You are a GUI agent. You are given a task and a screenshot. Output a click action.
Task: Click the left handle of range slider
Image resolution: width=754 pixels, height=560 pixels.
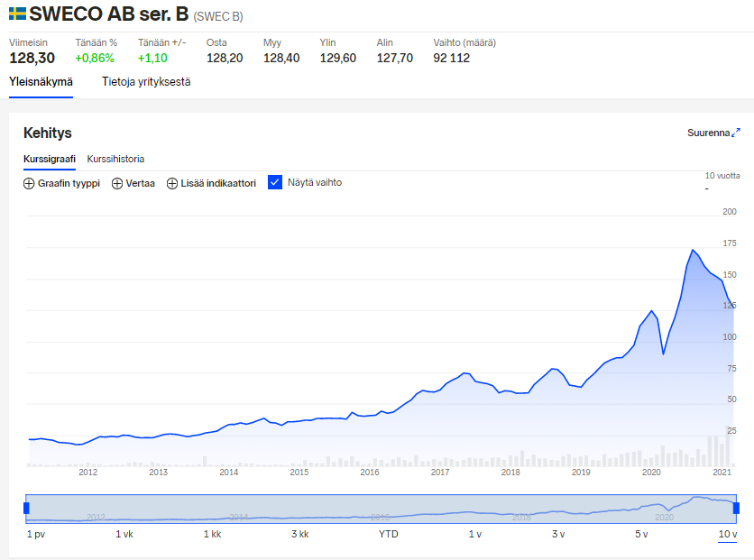click(26, 509)
